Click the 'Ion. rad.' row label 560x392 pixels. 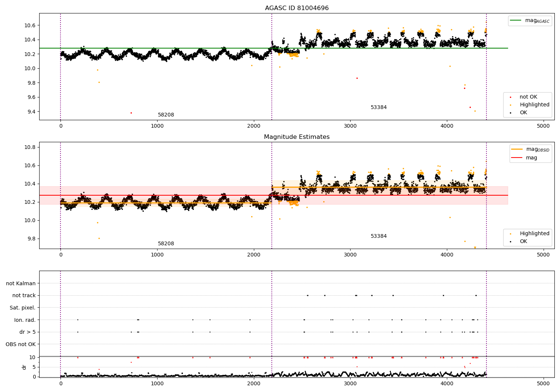click(x=25, y=320)
